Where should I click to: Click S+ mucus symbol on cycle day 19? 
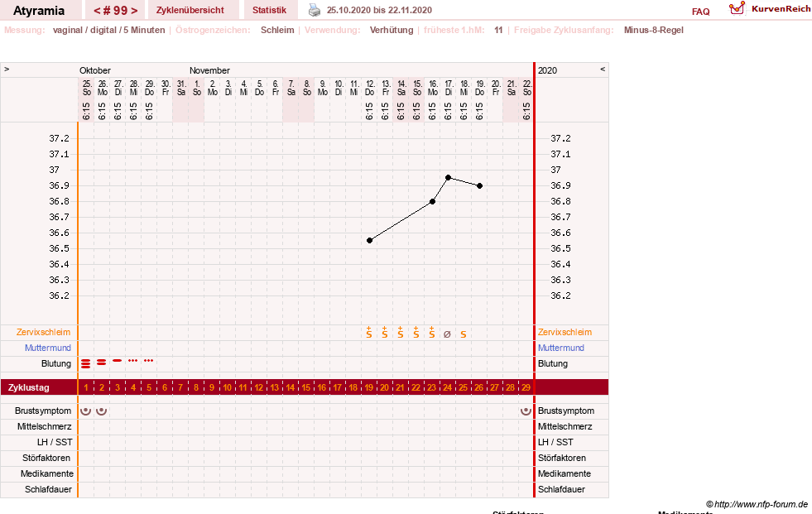tap(368, 333)
